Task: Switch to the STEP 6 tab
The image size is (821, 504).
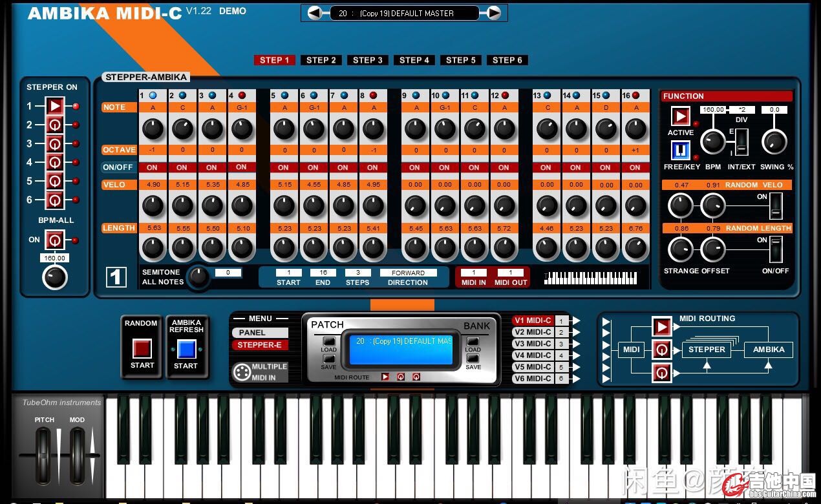Action: pyautogui.click(x=507, y=60)
